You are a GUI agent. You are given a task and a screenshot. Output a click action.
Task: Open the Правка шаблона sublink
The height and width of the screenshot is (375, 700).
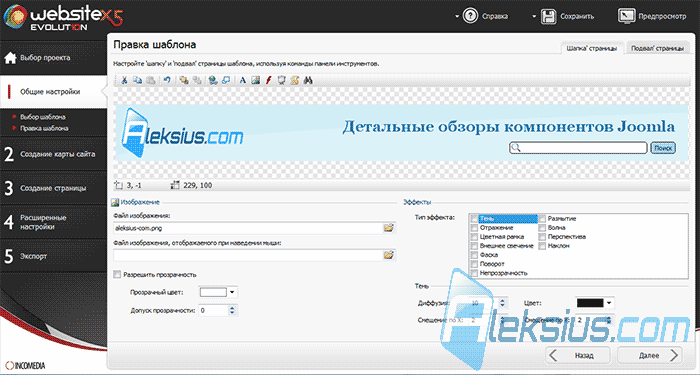point(44,128)
